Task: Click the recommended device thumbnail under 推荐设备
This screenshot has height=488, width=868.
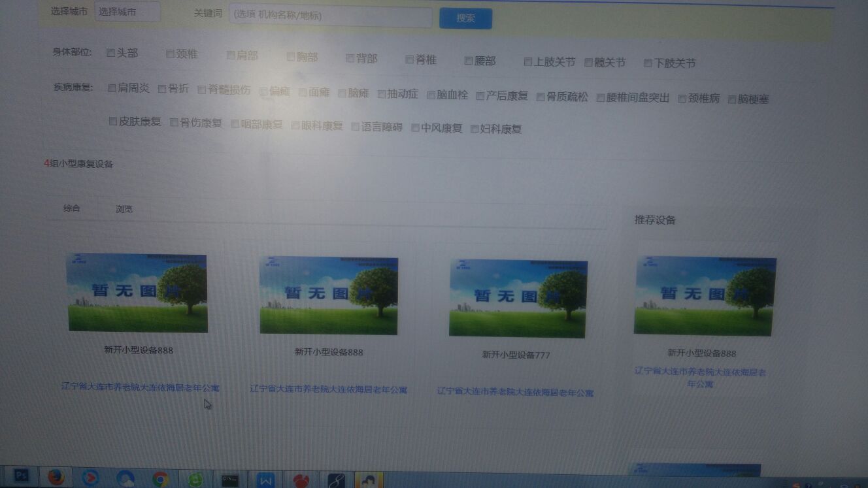Action: click(705, 296)
